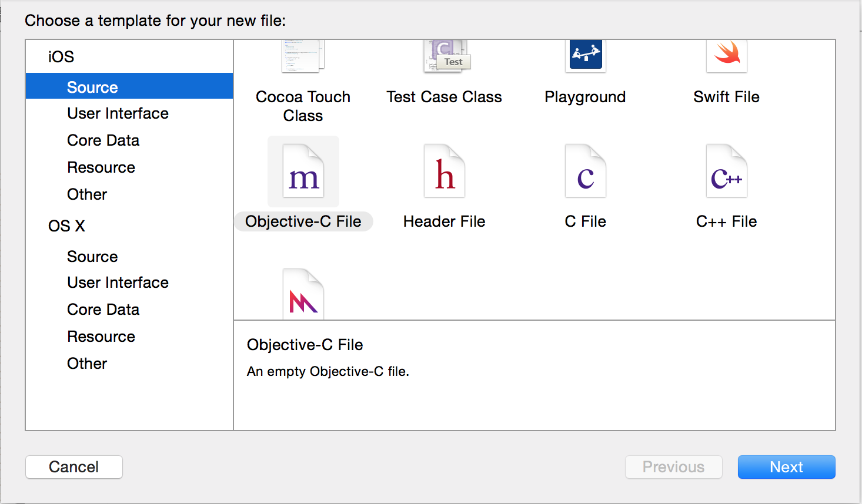
Task: Click the iOS section header
Action: click(x=61, y=57)
